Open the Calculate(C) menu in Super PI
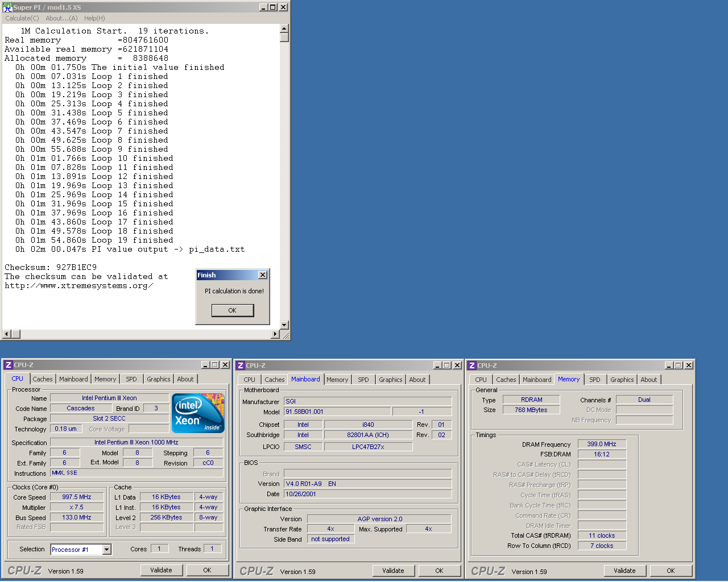728x582 pixels. pos(22,18)
